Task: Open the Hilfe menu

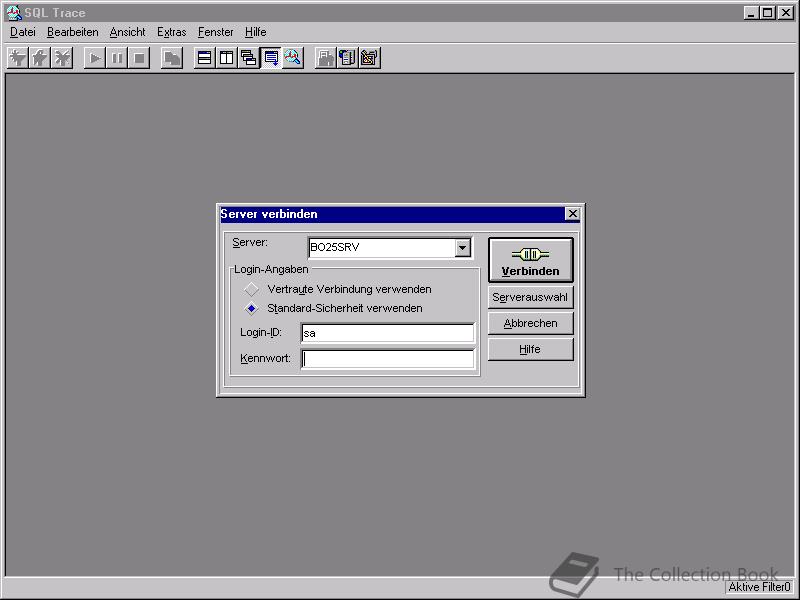Action: (x=256, y=32)
